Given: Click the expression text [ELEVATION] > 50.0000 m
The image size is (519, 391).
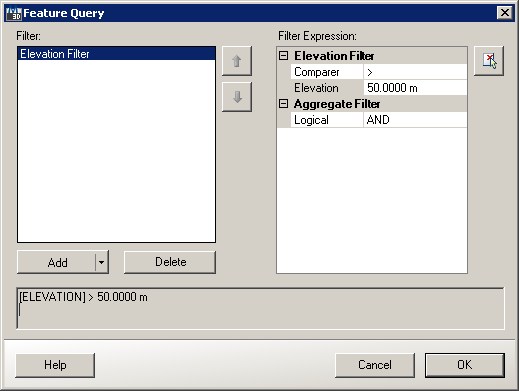Looking at the screenshot, I should [83, 297].
